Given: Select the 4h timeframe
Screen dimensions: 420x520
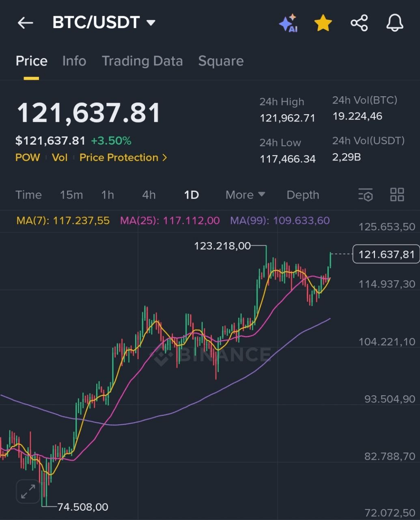Looking at the screenshot, I should (x=149, y=195).
